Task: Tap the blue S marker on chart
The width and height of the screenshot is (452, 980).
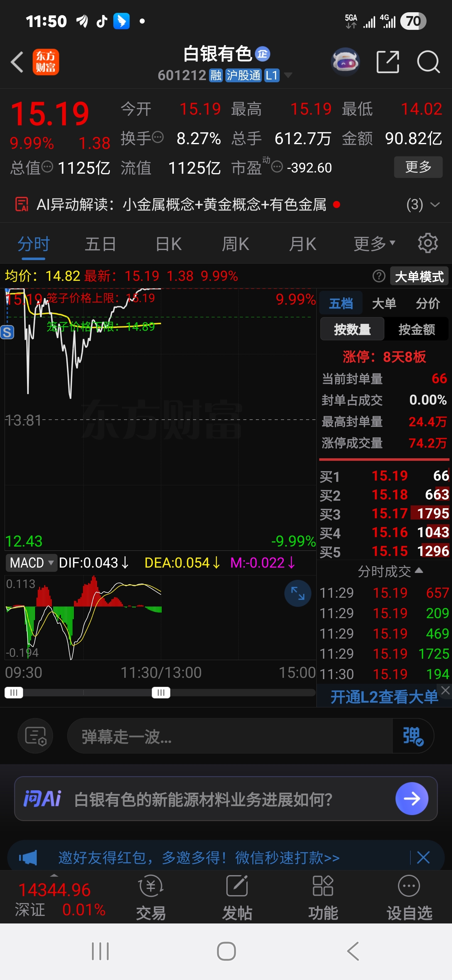Action: (x=7, y=332)
